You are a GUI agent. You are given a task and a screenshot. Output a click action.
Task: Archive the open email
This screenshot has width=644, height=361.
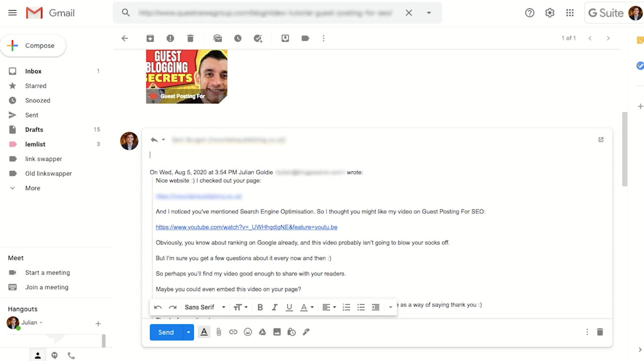(x=150, y=38)
